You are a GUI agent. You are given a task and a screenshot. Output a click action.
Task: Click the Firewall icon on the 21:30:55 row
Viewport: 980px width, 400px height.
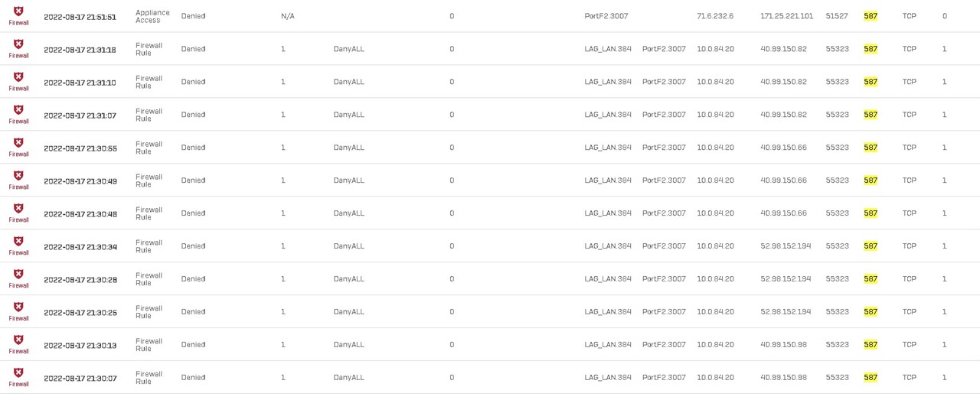click(18, 143)
